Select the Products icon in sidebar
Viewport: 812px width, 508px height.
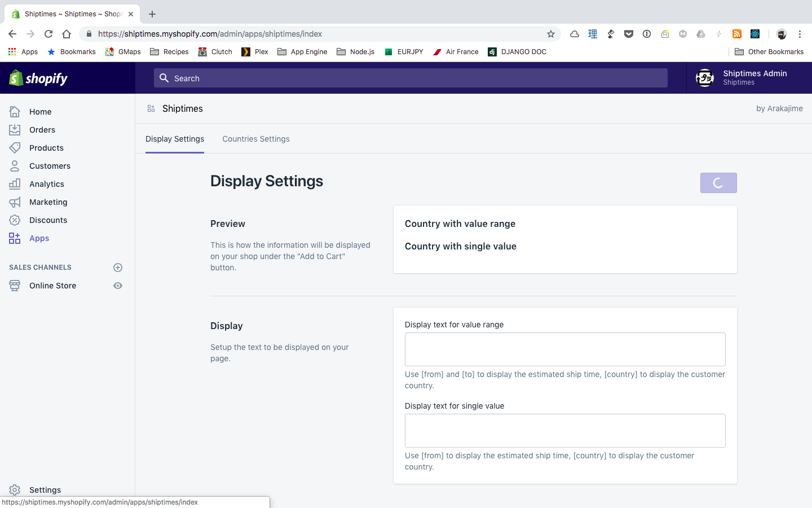tap(15, 147)
